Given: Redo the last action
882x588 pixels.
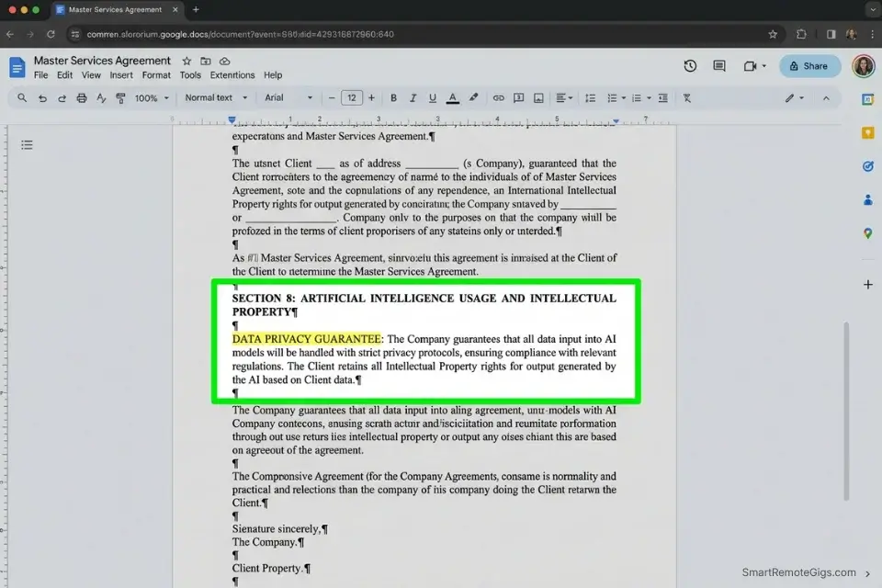Looking at the screenshot, I should click(x=62, y=98).
